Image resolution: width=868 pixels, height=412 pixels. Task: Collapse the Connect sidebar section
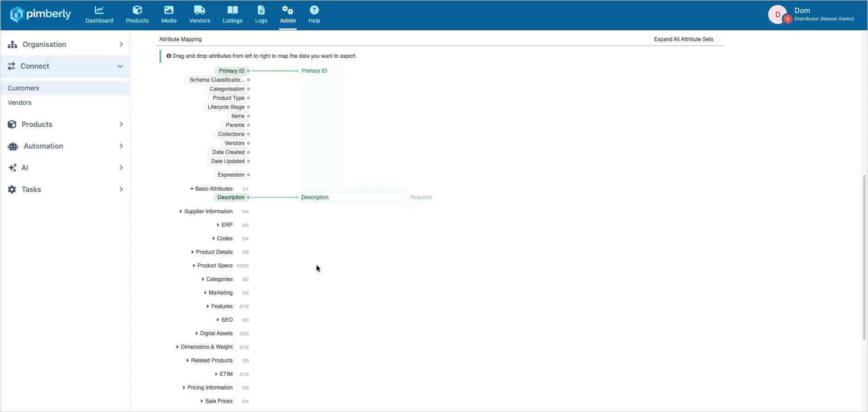(65, 66)
